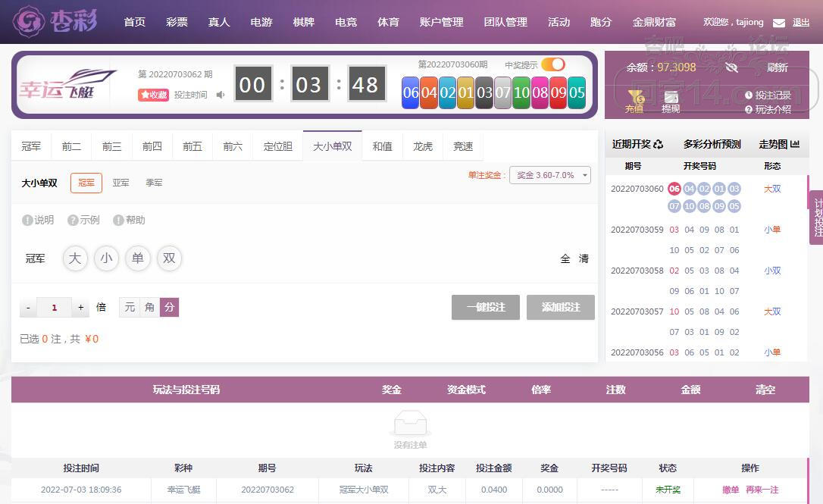Screen dimensions: 823x504
Task: Mute sound via speaker icon beside 投注时间
Action: coord(221,95)
